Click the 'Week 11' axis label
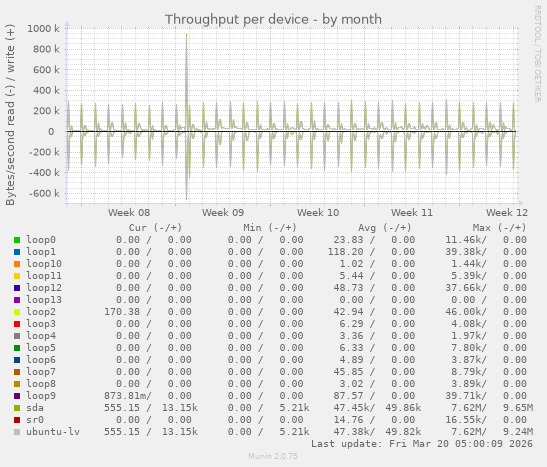This screenshot has width=547, height=467. (412, 213)
